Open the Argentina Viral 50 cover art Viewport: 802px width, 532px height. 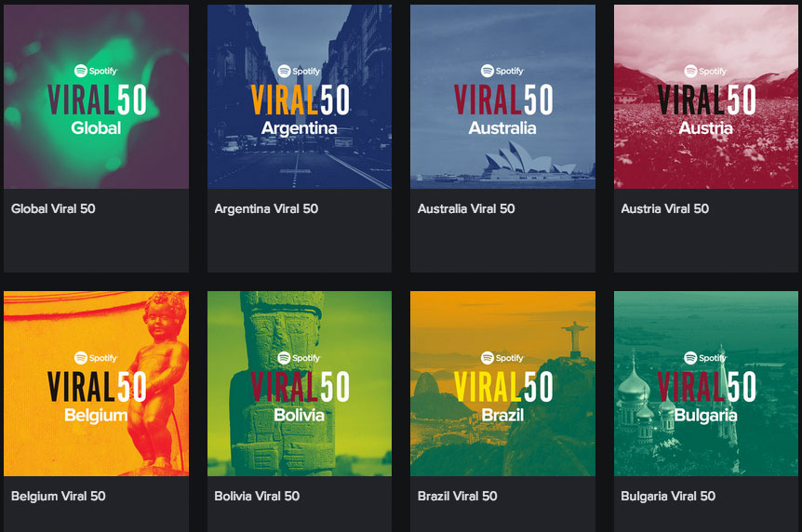click(x=300, y=97)
